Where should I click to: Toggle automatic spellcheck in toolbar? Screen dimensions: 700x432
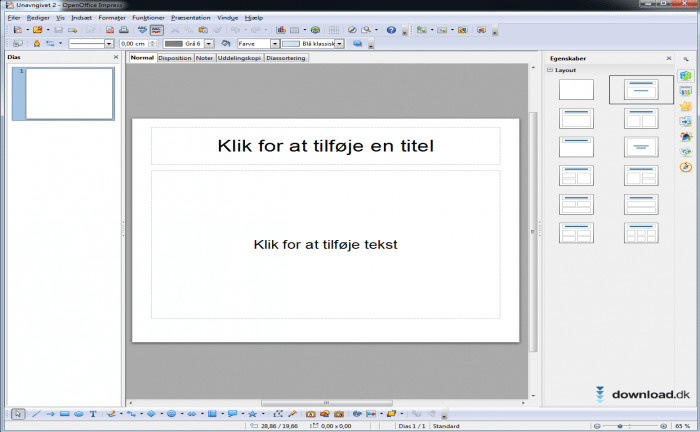click(x=157, y=30)
